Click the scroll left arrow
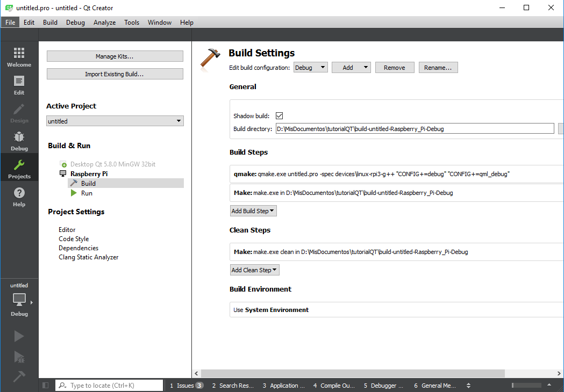This screenshot has width=564, height=392. click(x=196, y=373)
